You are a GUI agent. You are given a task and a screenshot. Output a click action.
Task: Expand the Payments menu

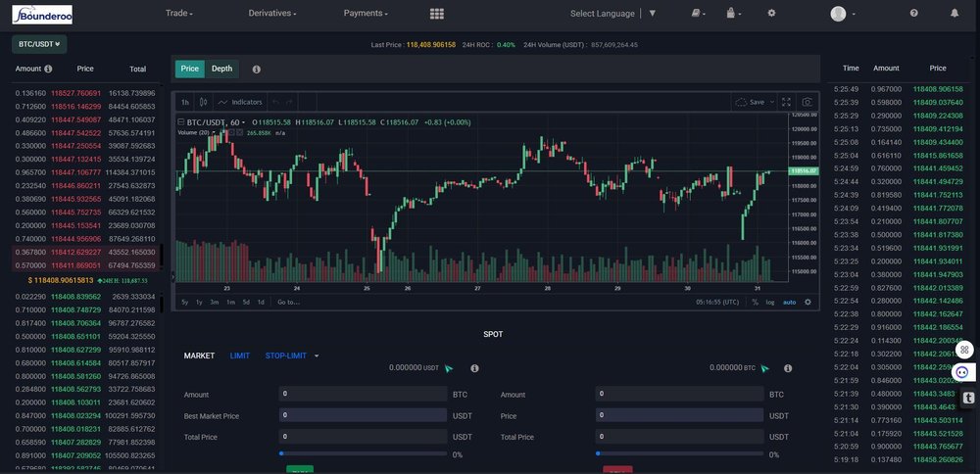click(366, 13)
